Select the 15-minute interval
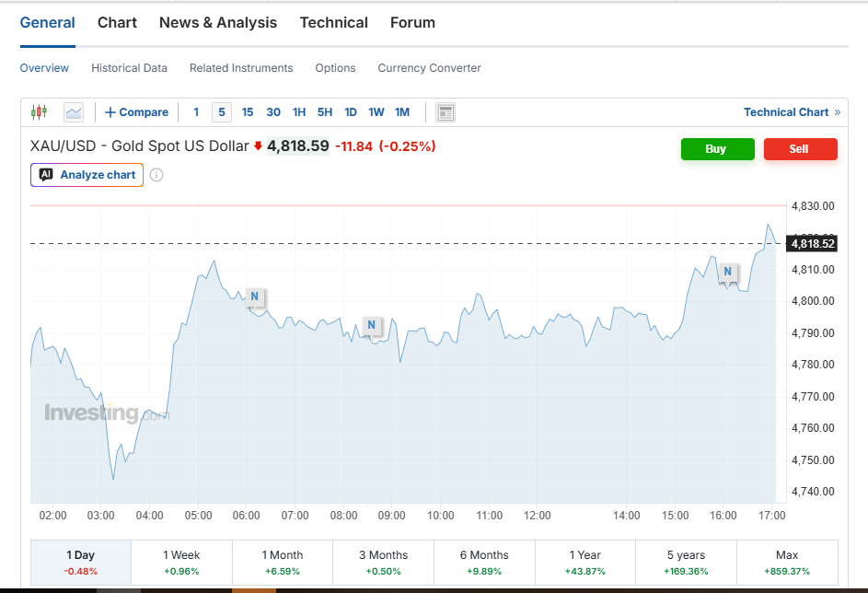 248,112
